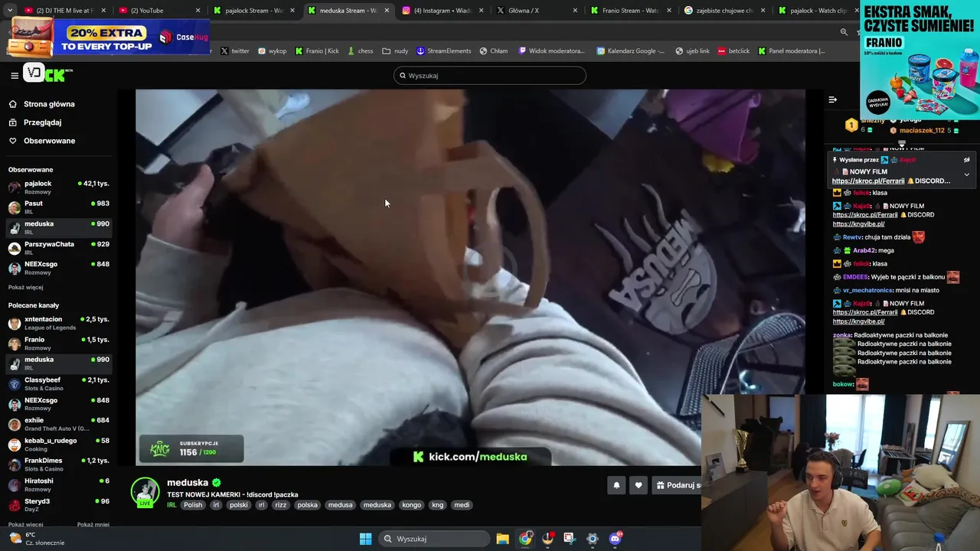Screen dimensions: 980x551
Task: Select the kongo tag
Action: 412,505
